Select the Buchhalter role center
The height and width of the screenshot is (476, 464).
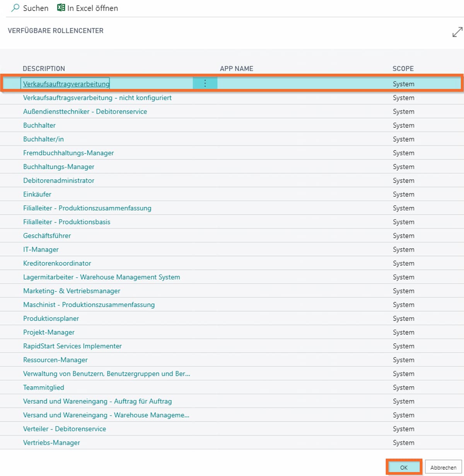pyautogui.click(x=39, y=125)
